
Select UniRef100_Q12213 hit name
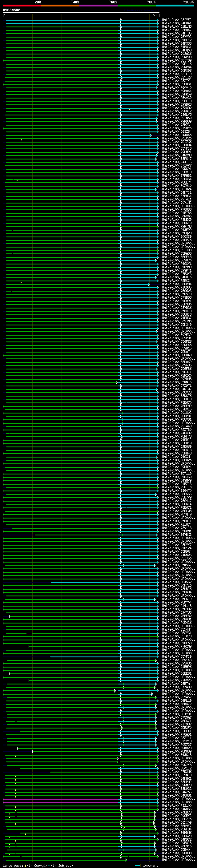177,741
